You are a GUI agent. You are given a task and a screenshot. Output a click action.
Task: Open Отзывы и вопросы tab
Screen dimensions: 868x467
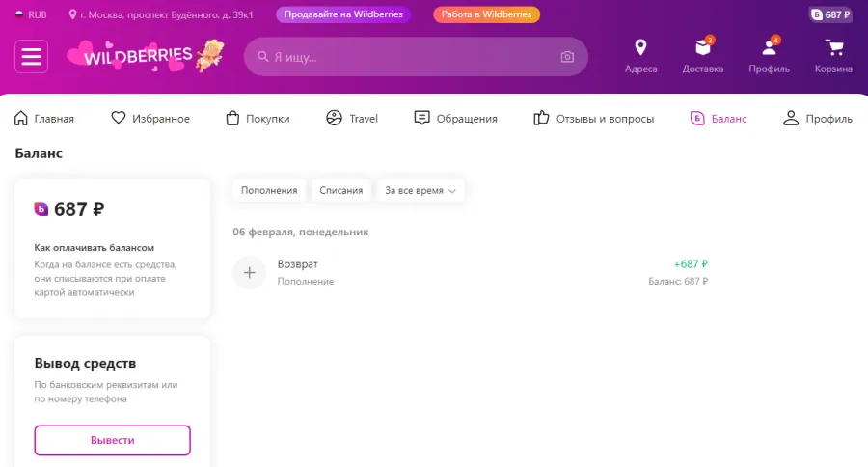click(593, 118)
